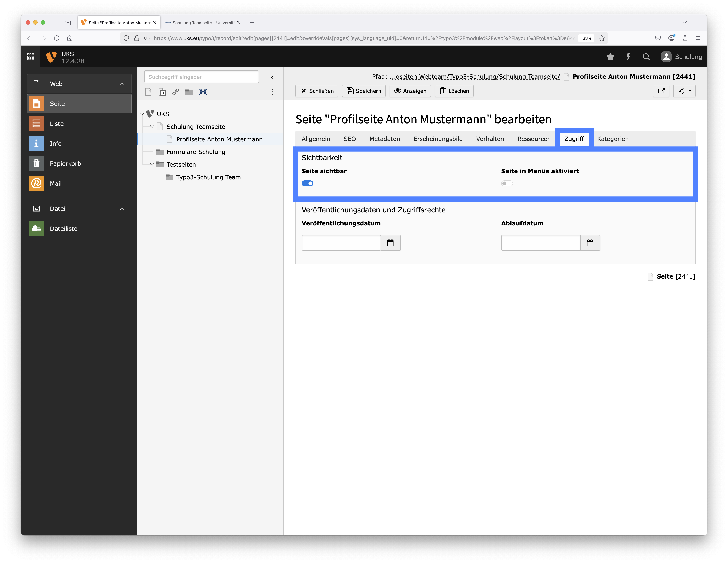Enable Seite in Menüs aktiviert switch
The height and width of the screenshot is (563, 728).
[507, 183]
